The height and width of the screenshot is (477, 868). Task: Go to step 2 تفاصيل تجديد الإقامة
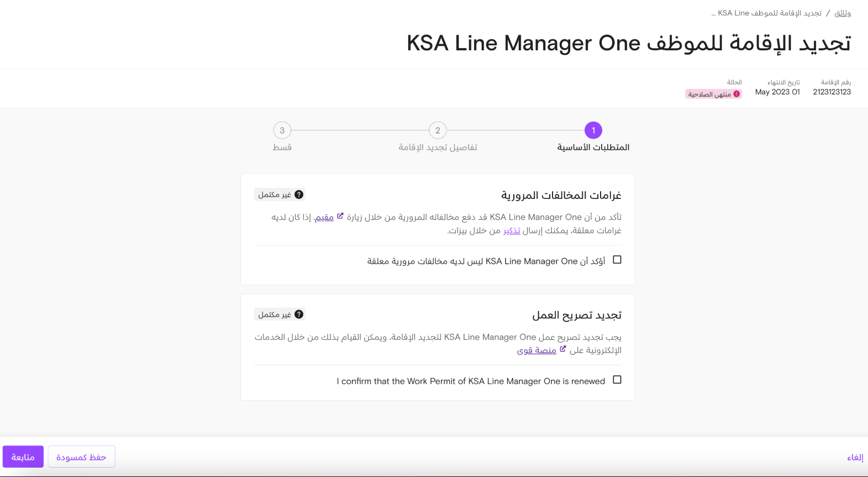[x=438, y=130]
